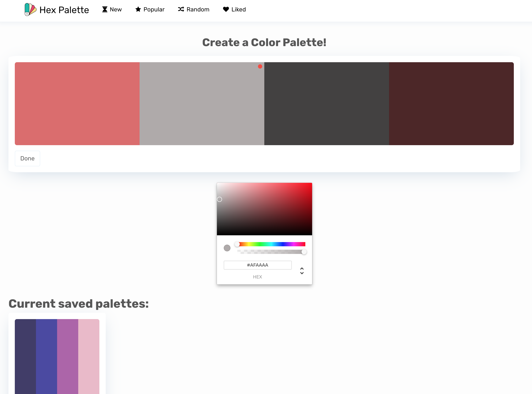
Task: Click the heart Liked icon
Action: (226, 9)
